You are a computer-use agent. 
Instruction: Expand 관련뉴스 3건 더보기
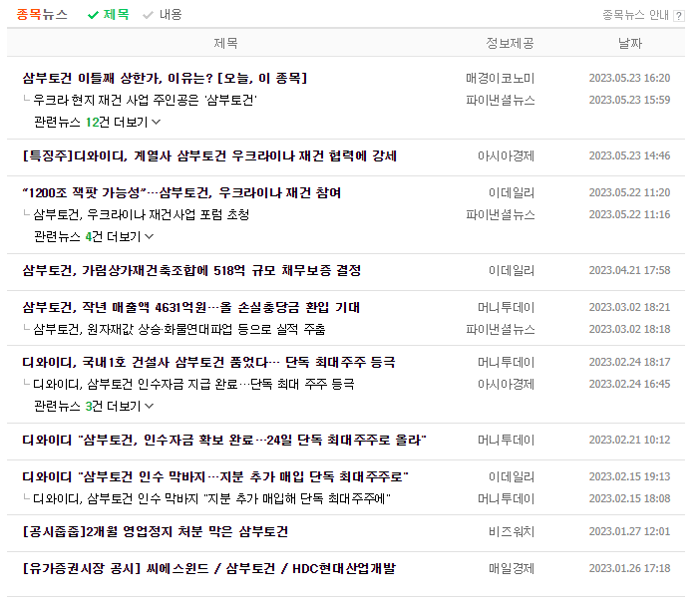(94, 407)
